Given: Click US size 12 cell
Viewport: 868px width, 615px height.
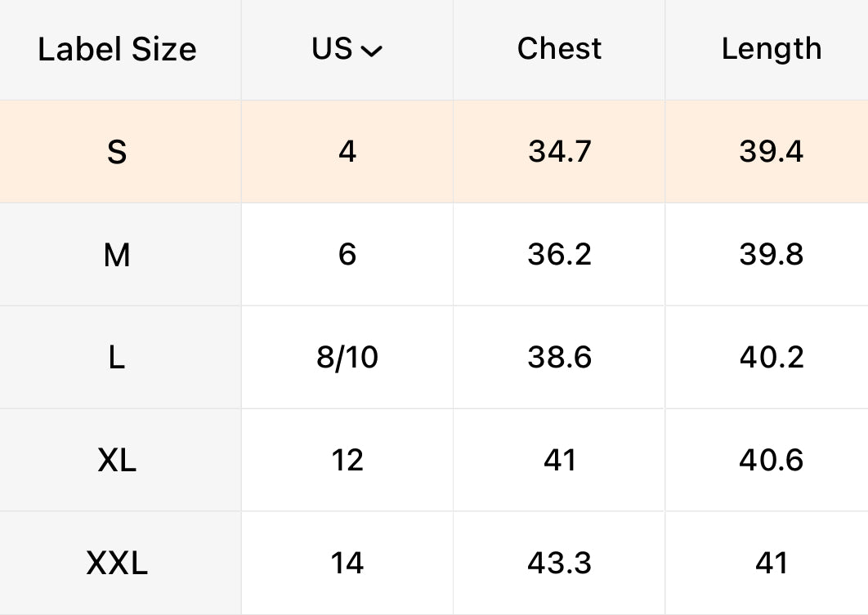Looking at the screenshot, I should [x=347, y=461].
